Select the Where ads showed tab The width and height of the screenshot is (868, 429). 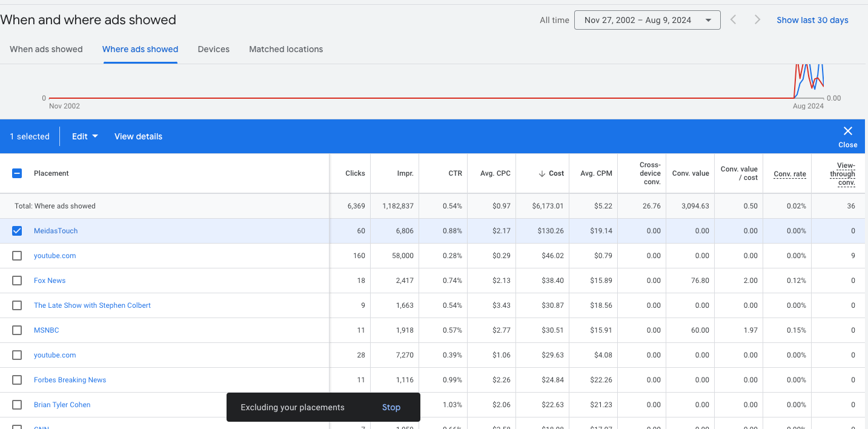tap(140, 49)
